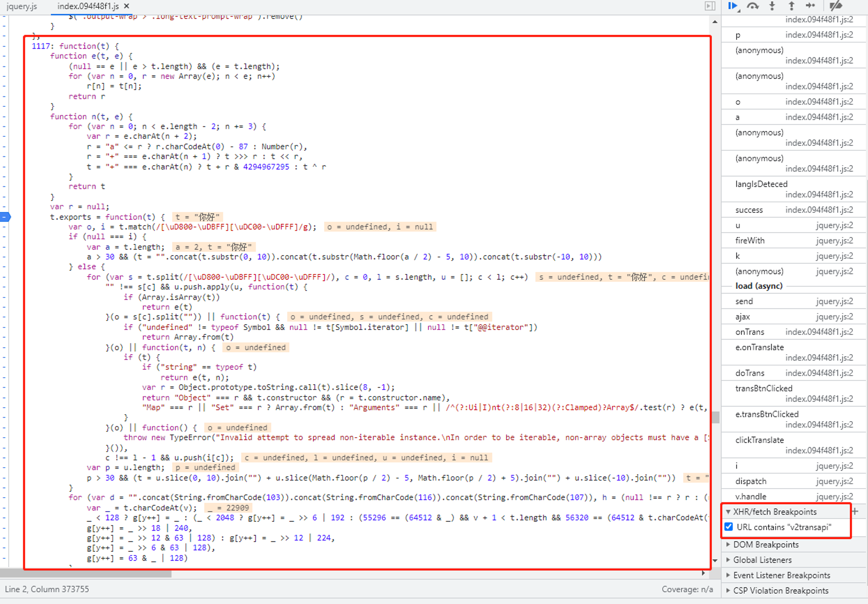Select the success call stack frame
Image resolution: width=868 pixels, height=604 pixels.
(794, 210)
